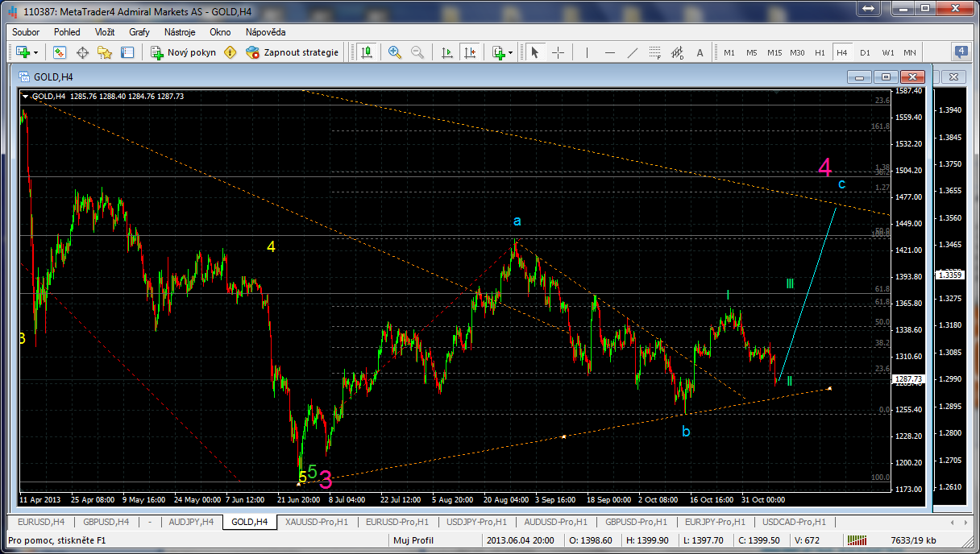Toggle chart shift button
This screenshot has height=554, width=980.
[471, 52]
